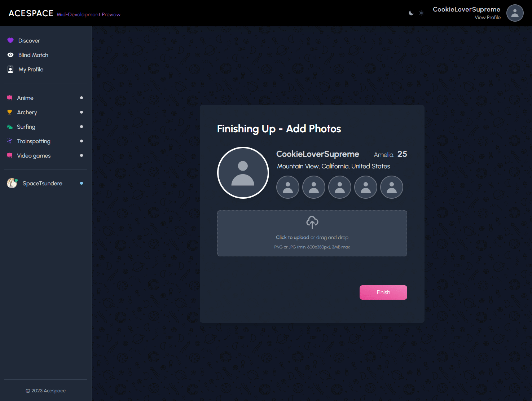Click the ACESPACE logo
This screenshot has height=401, width=532.
pos(31,13)
